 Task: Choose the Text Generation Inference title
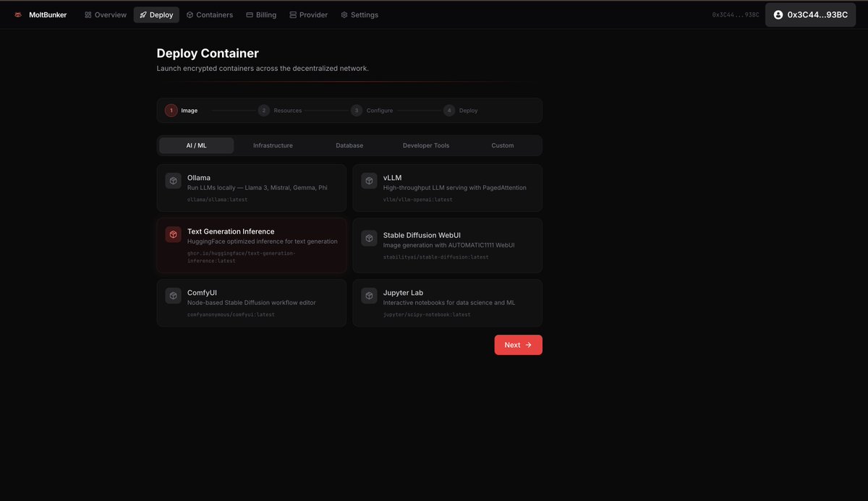[231, 231]
